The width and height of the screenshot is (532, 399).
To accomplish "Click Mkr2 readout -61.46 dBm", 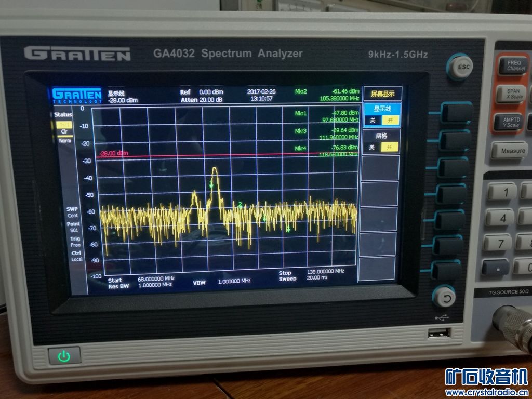I will tap(345, 91).
